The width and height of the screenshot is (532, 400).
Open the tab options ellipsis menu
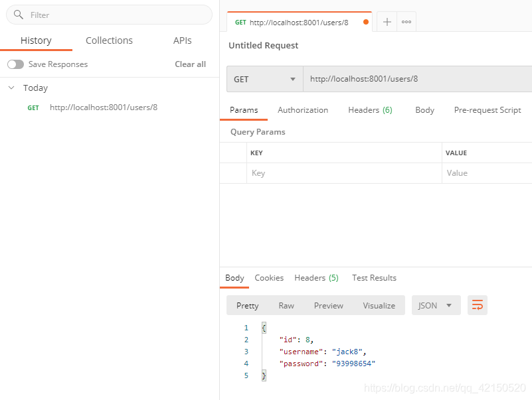point(406,22)
